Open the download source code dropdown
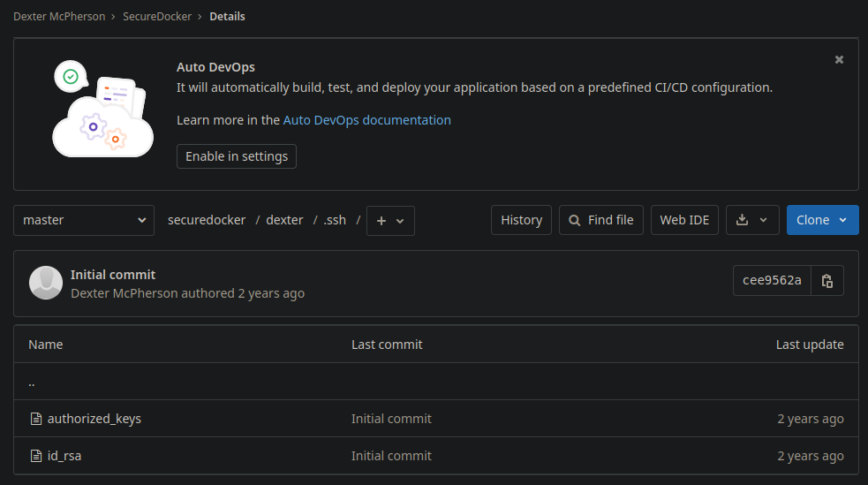 coord(751,220)
